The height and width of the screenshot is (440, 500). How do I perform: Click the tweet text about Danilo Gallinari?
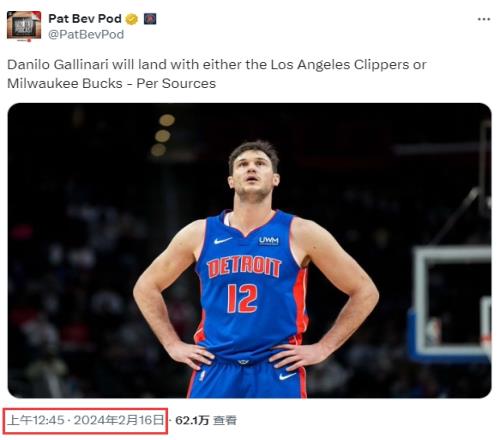[217, 74]
